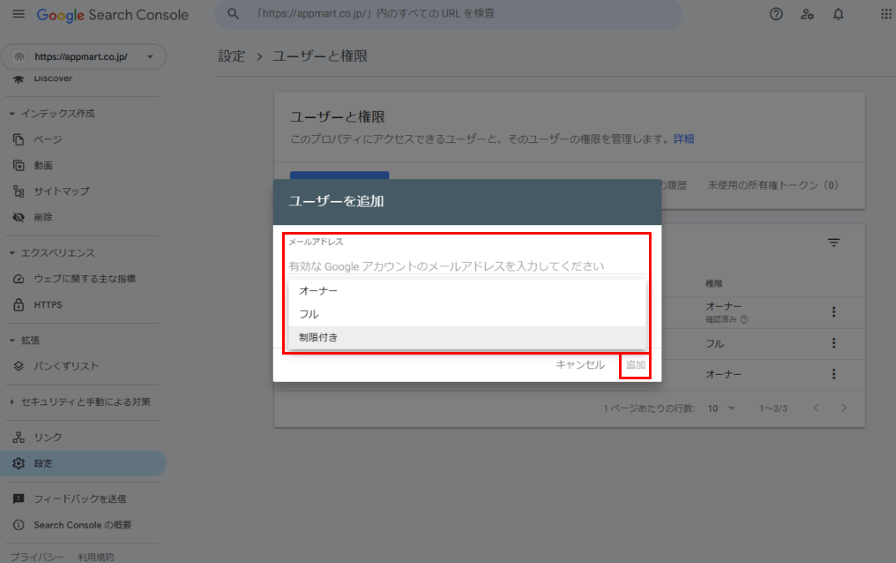The width and height of the screenshot is (896, 563).
Task: Click 未使用の所有権トークン (0)
Action: [773, 185]
